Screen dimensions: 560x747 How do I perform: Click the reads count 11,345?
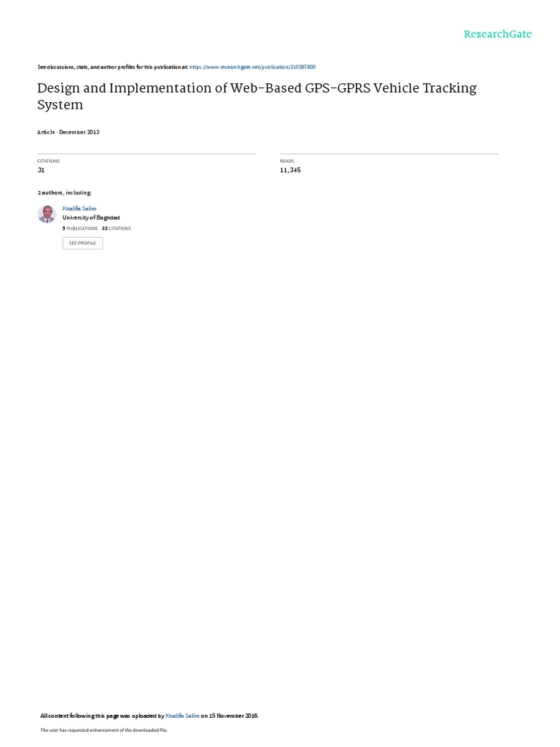pos(290,170)
